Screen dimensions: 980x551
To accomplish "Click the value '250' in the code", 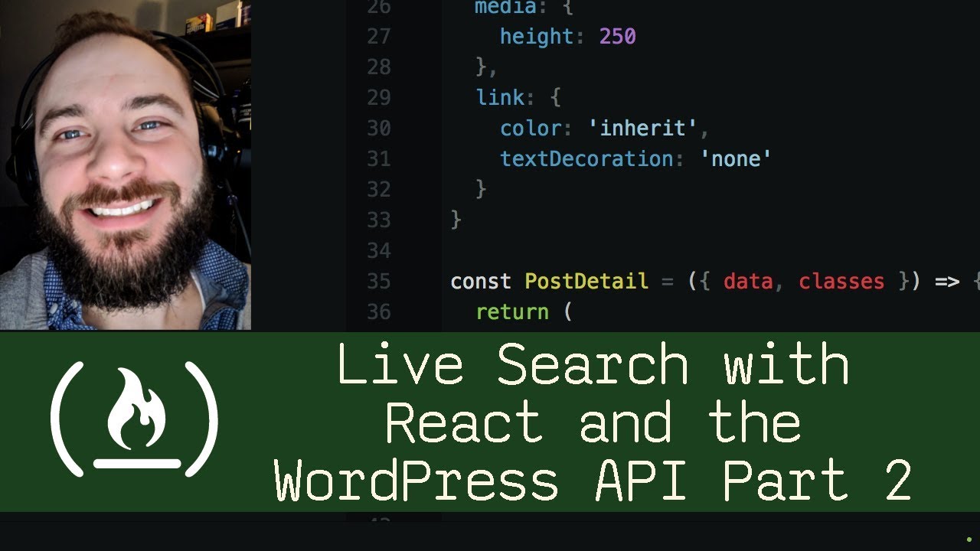I will coord(617,36).
